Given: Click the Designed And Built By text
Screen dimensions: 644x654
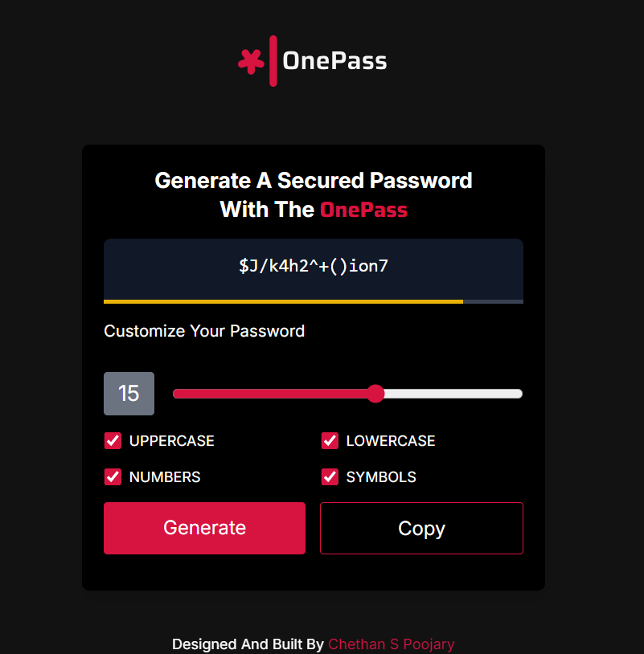Looking at the screenshot, I should [x=248, y=644].
